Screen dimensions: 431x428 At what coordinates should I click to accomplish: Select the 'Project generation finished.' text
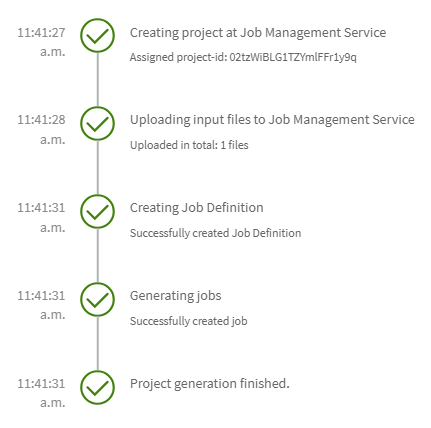(x=210, y=384)
